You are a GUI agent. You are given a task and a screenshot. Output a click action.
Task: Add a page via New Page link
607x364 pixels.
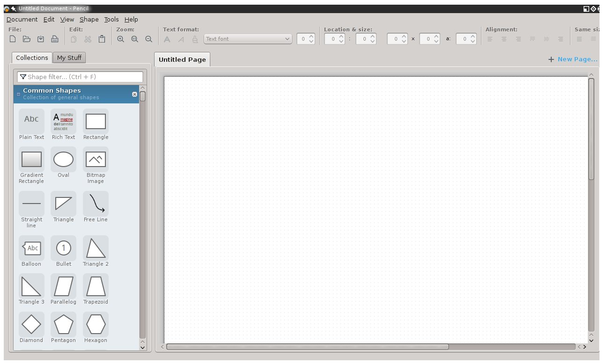pyautogui.click(x=573, y=59)
